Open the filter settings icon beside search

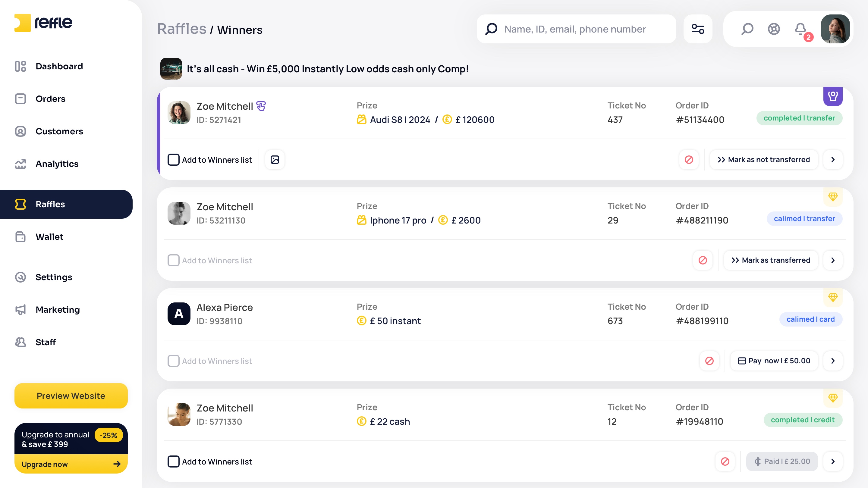(698, 29)
